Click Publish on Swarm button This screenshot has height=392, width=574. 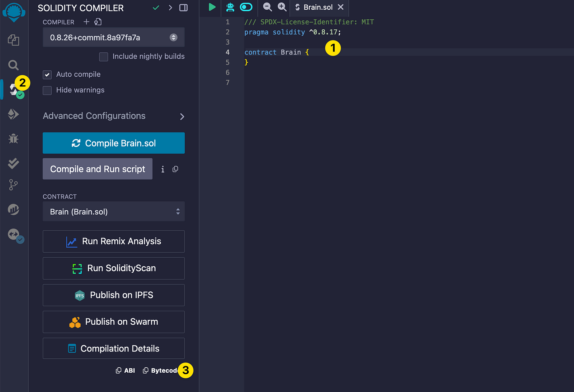114,322
